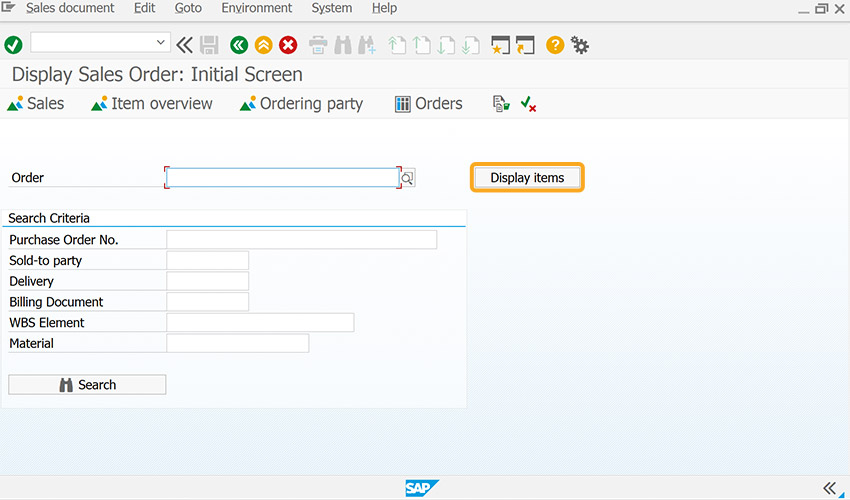Open the yellow Help question-mark icon
850x500 pixels.
[555, 45]
